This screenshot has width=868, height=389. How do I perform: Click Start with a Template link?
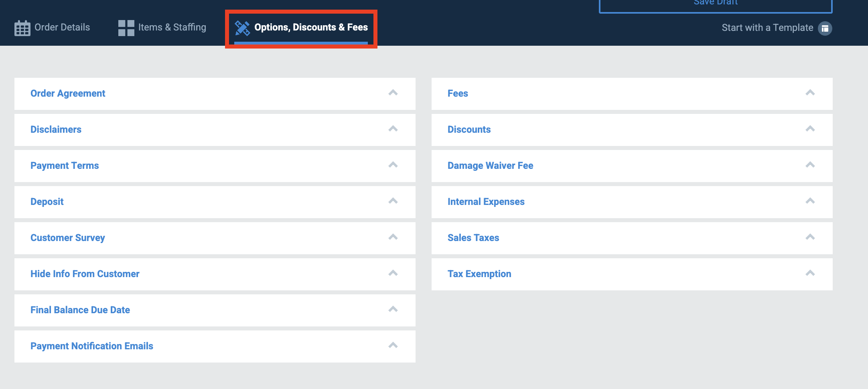click(x=767, y=28)
